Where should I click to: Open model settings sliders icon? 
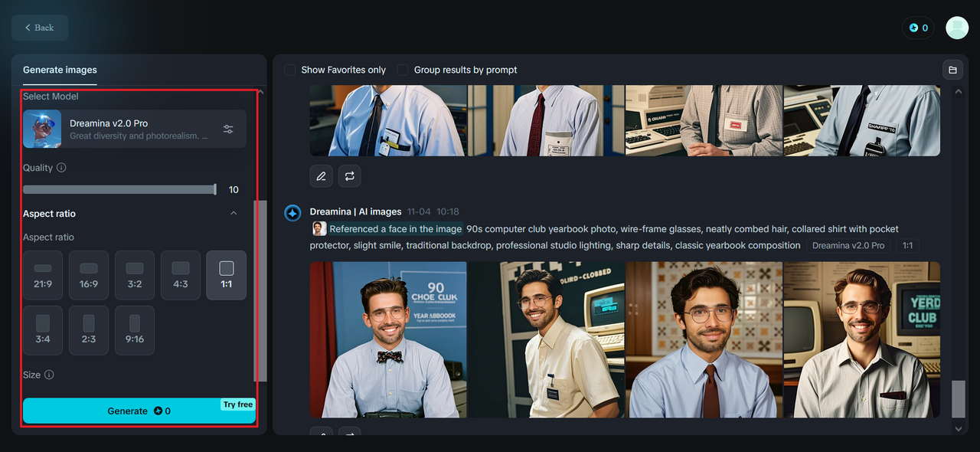(x=228, y=129)
